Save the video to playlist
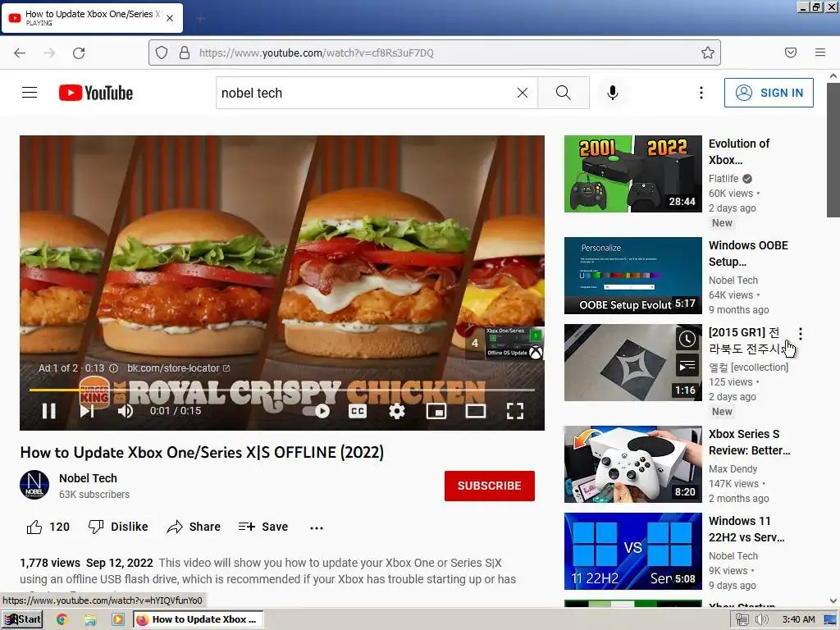The width and height of the screenshot is (840, 630). (263, 527)
